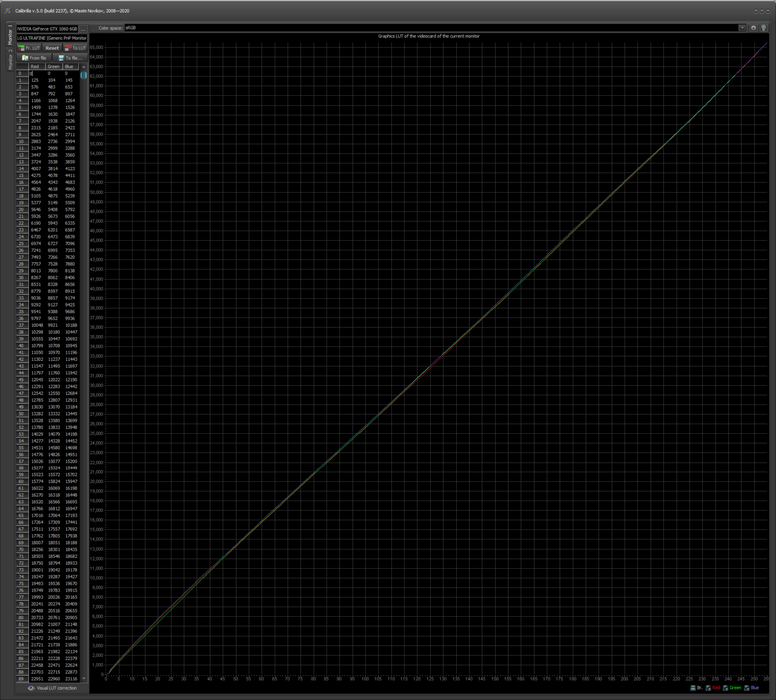776x700 pixels.
Task: Select Green value 20761 in row 80
Action: [x=54, y=618]
